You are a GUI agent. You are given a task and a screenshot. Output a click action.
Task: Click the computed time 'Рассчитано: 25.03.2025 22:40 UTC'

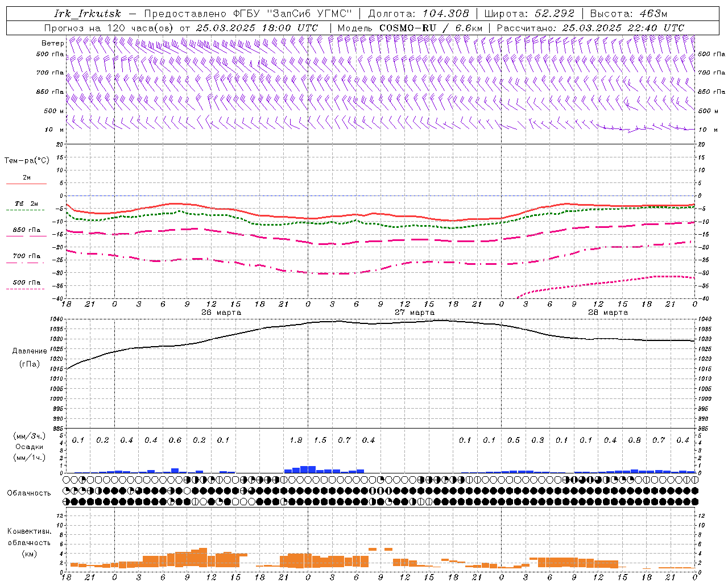pyautogui.click(x=590, y=28)
